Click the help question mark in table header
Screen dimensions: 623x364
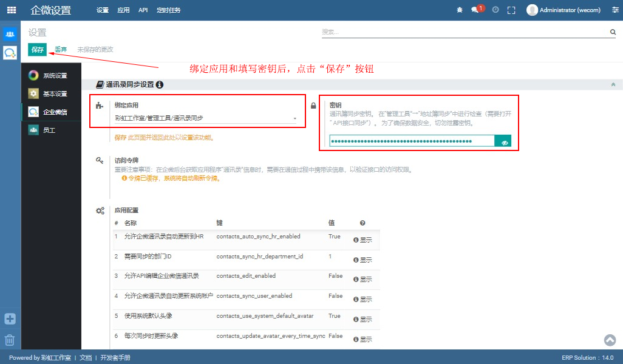tap(363, 223)
